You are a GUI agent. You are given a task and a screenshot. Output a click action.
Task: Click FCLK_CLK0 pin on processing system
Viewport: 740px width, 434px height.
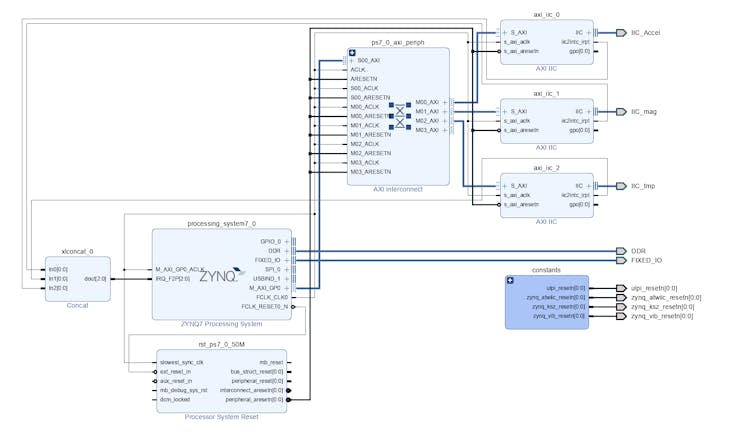[x=273, y=297]
